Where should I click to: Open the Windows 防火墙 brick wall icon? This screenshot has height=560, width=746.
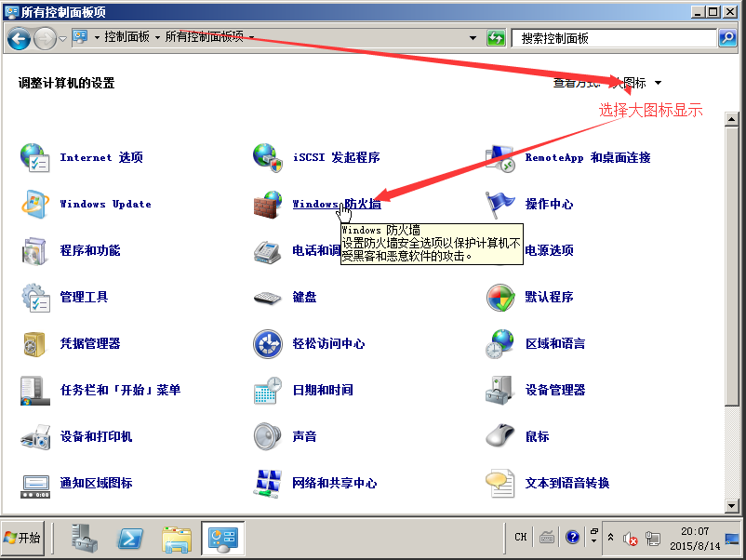pyautogui.click(x=268, y=204)
